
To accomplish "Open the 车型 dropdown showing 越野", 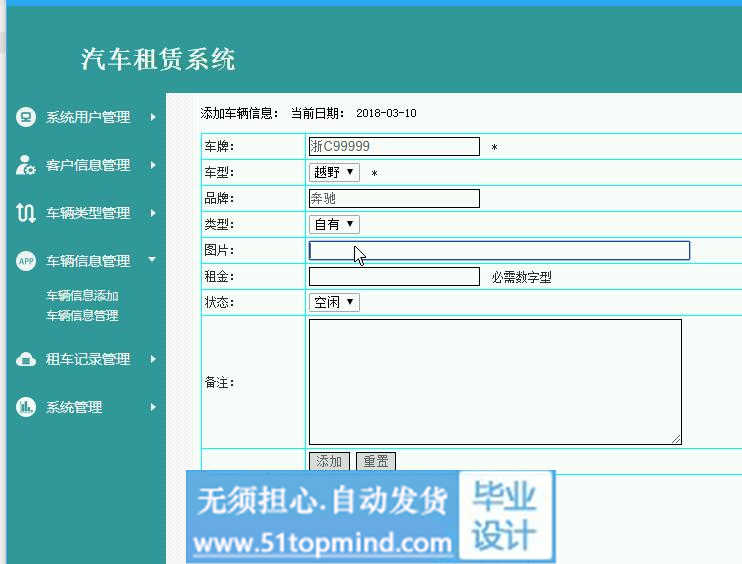I will tap(334, 172).
